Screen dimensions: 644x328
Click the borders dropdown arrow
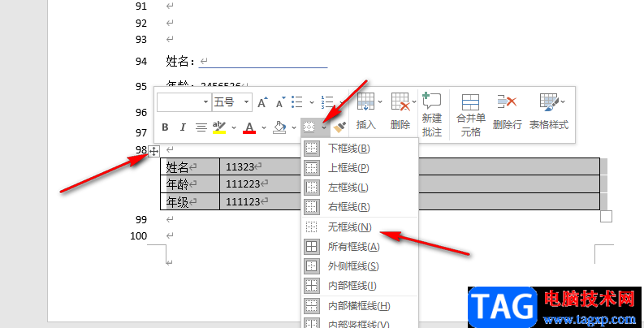click(325, 127)
